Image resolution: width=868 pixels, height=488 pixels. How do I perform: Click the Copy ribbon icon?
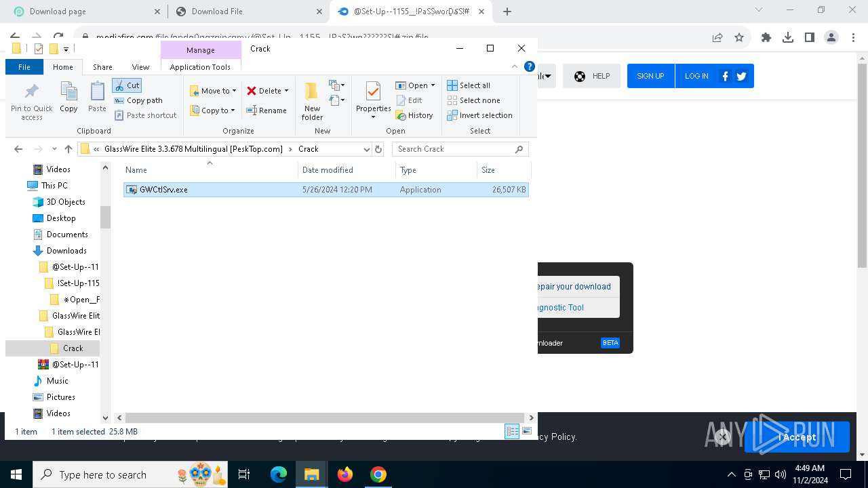pos(68,98)
